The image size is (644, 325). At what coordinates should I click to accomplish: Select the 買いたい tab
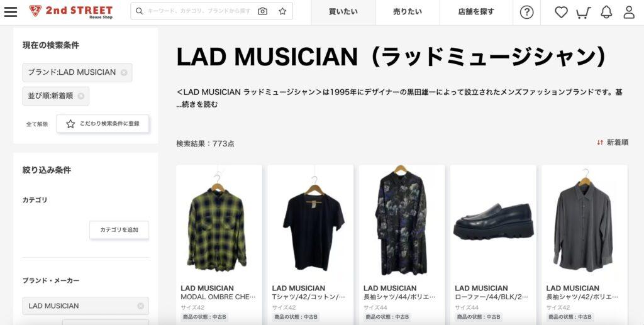point(343,13)
